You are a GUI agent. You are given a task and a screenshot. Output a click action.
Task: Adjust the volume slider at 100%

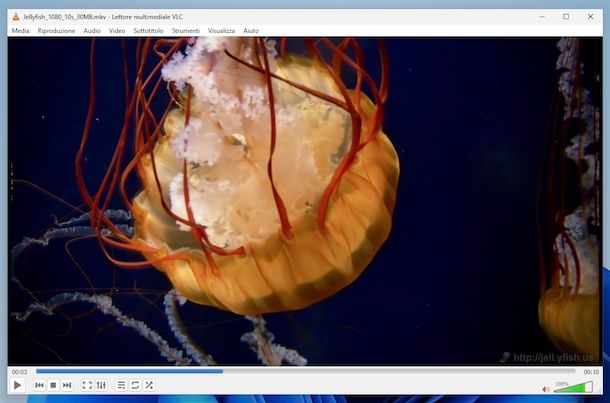(x=573, y=387)
